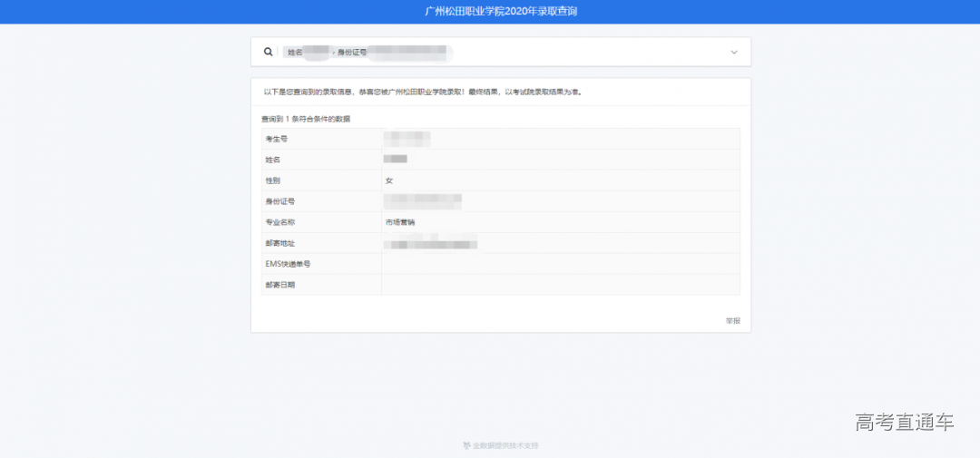The image size is (980, 458).
Task: Click the blurred 考生号 value cell
Action: point(406,139)
